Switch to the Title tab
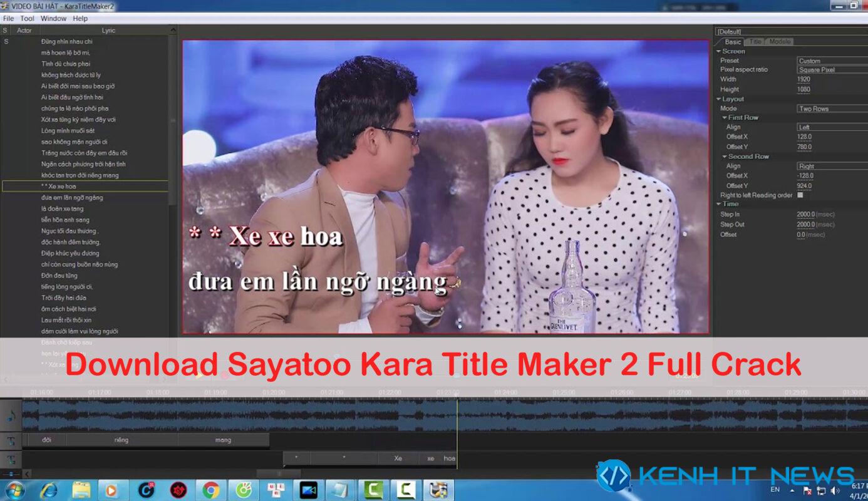 tap(756, 42)
